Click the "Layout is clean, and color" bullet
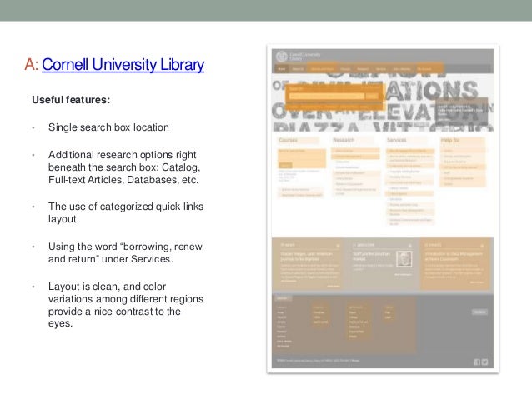The height and width of the screenshot is (399, 532). (x=126, y=304)
